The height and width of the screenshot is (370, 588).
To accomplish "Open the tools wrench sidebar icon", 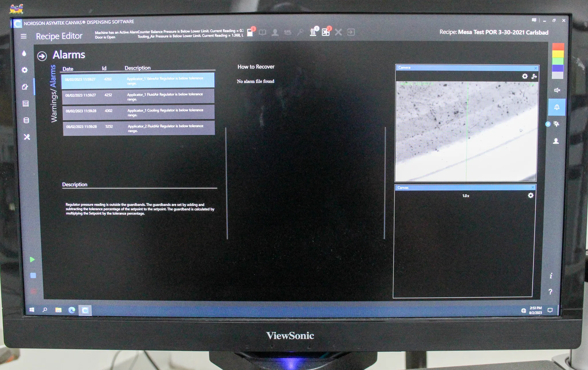I will [x=27, y=137].
